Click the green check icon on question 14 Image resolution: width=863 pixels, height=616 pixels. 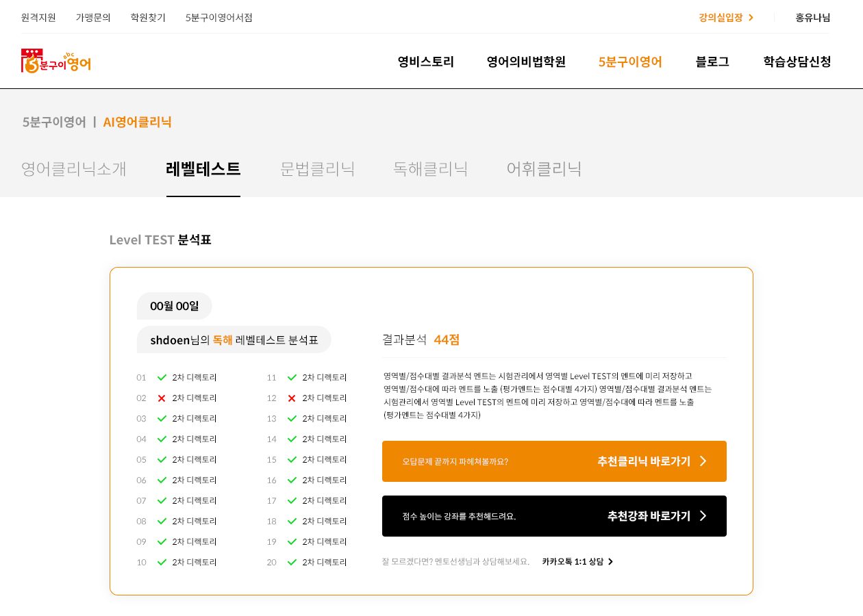pyautogui.click(x=292, y=439)
